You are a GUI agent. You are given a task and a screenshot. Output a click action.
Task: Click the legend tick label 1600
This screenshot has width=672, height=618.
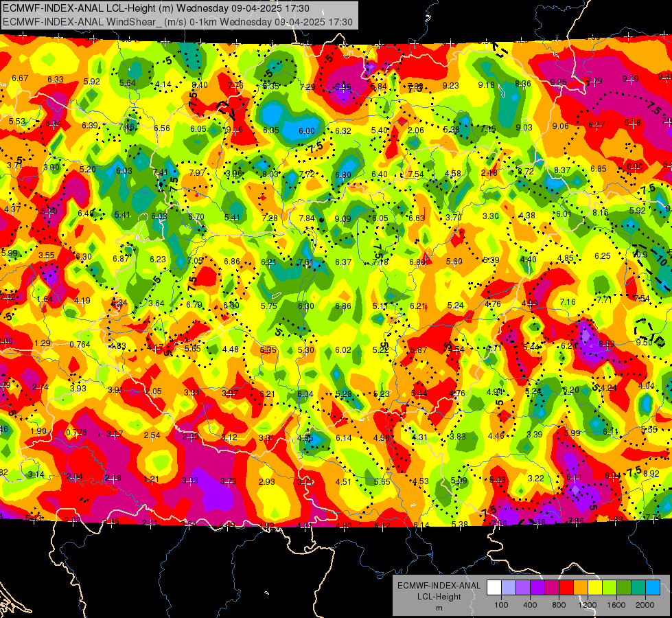pos(616,605)
